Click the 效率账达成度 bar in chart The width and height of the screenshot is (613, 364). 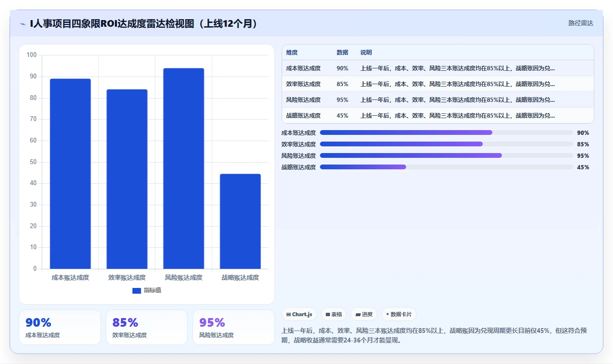click(127, 179)
